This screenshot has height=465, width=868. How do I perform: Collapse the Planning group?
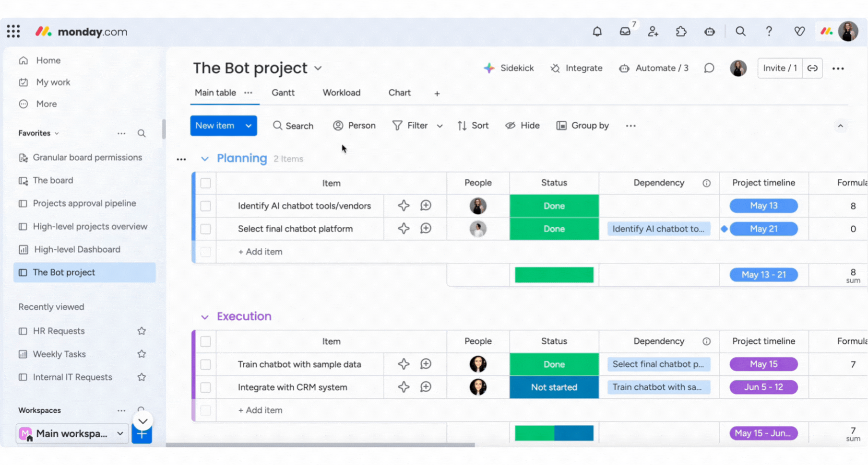click(x=205, y=159)
